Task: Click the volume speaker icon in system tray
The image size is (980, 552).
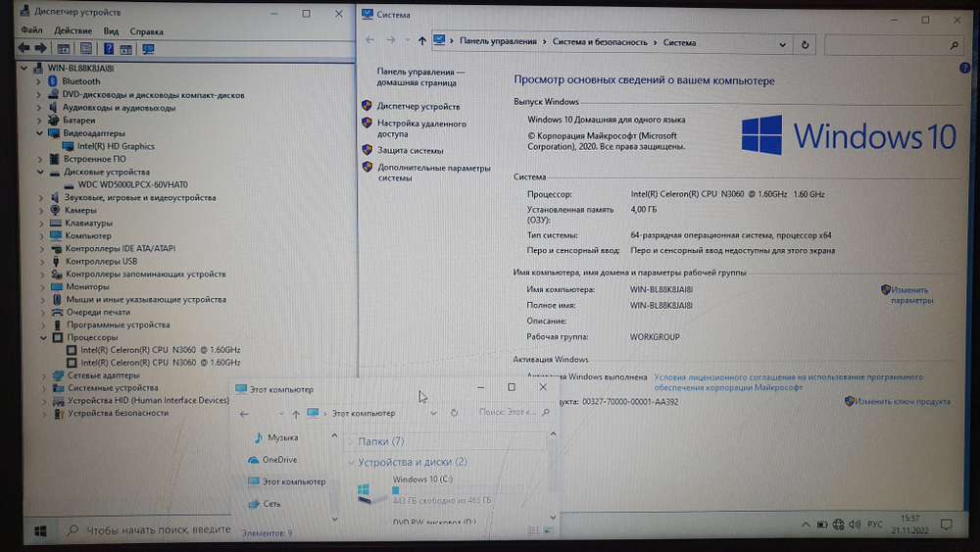Action: pyautogui.click(x=855, y=525)
